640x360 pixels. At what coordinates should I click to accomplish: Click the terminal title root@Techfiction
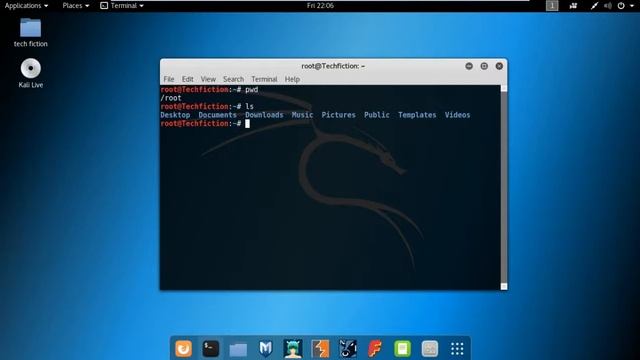tap(333, 66)
